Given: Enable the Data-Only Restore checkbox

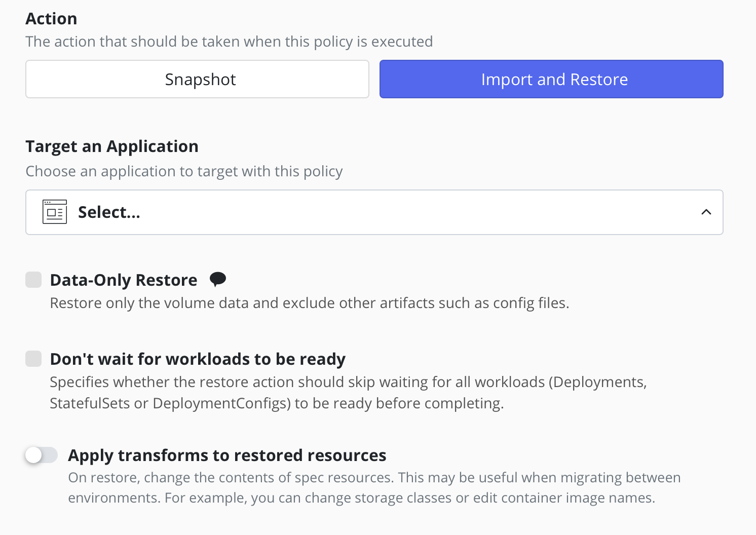Looking at the screenshot, I should 33,280.
